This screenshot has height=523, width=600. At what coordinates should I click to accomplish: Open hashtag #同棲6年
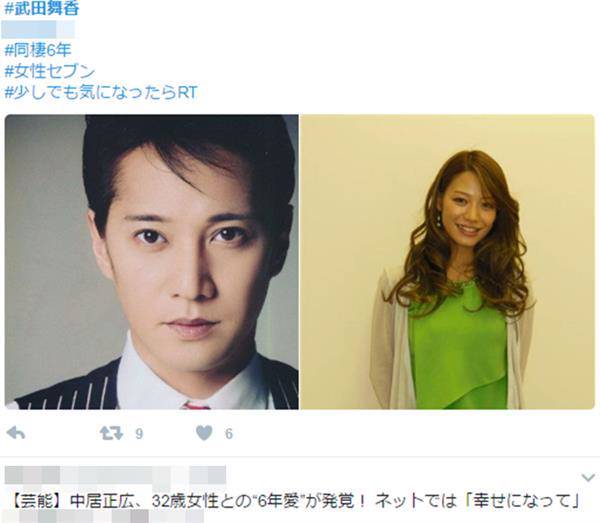[38, 50]
